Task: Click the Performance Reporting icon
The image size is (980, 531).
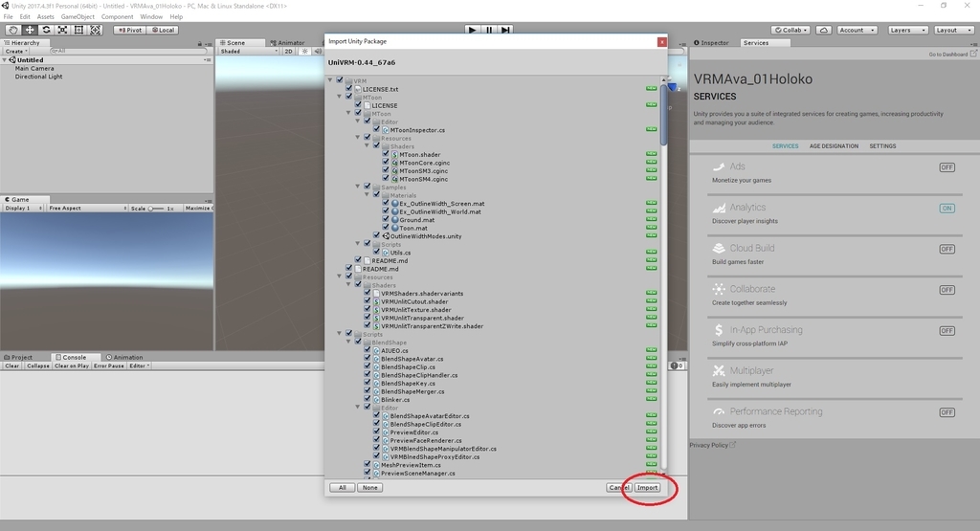Action: [x=719, y=411]
